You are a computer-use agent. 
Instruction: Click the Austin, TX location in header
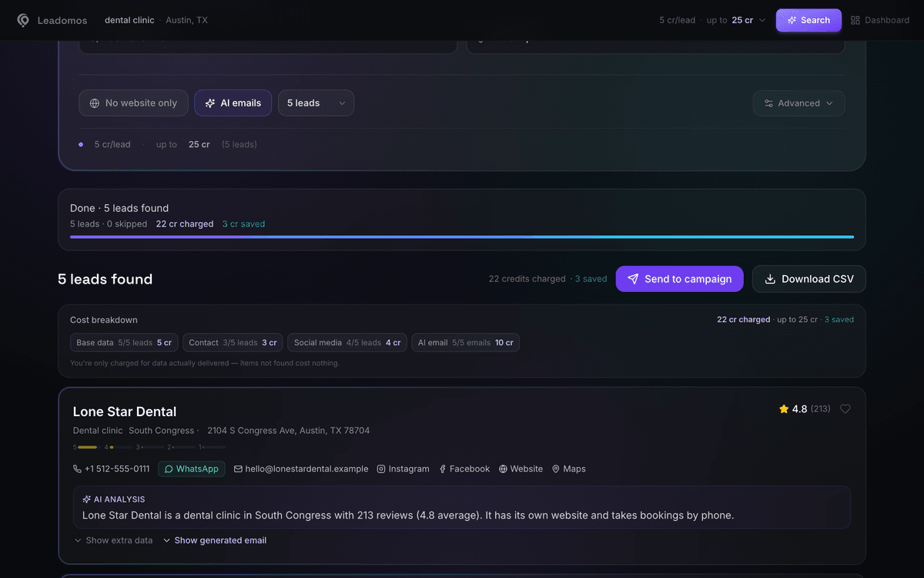pos(187,20)
